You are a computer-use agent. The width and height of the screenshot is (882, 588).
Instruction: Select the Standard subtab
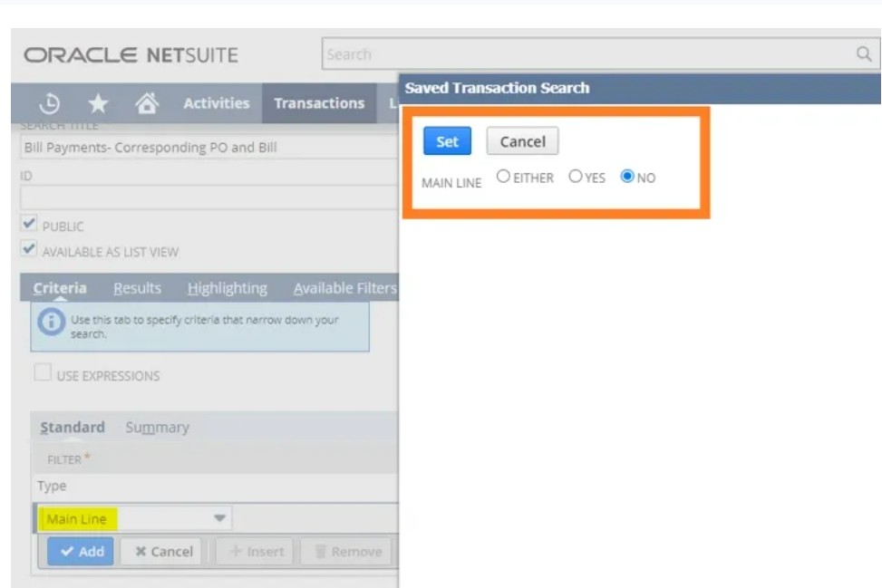point(73,428)
